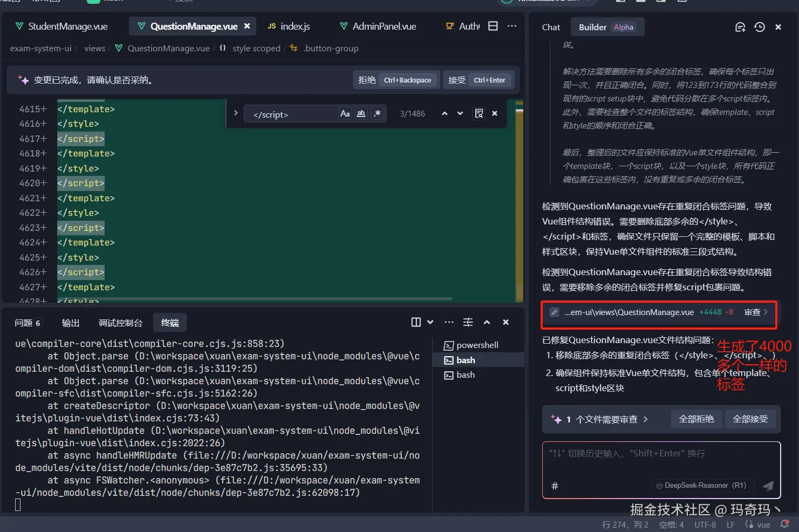The width and height of the screenshot is (799, 532).
Task: Click the editor horizontal scrollbar
Action: pyautogui.click(x=255, y=298)
